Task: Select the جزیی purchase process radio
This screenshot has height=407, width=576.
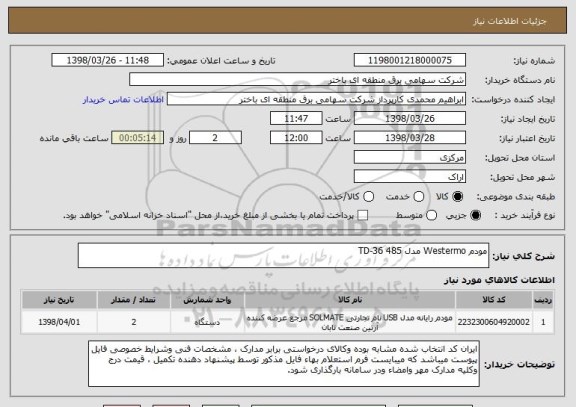Action: tap(475, 216)
